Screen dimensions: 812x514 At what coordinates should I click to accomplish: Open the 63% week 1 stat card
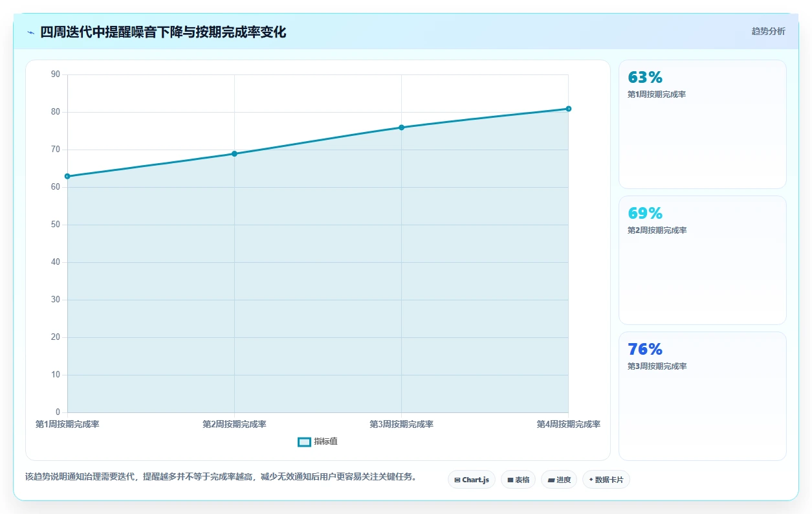(x=702, y=124)
